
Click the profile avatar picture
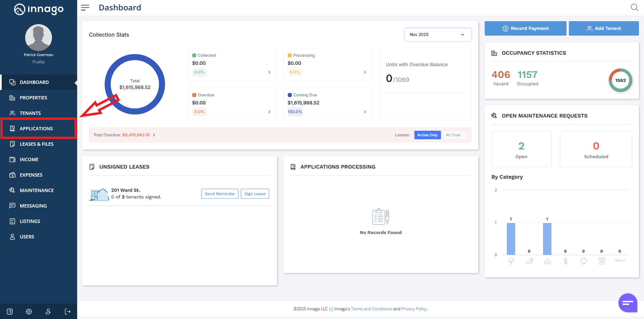[39, 38]
